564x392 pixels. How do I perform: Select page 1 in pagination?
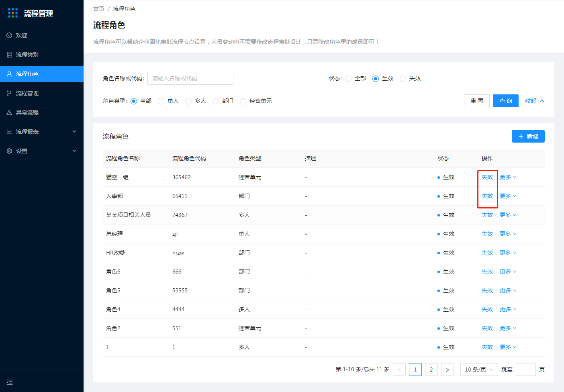tap(415, 370)
